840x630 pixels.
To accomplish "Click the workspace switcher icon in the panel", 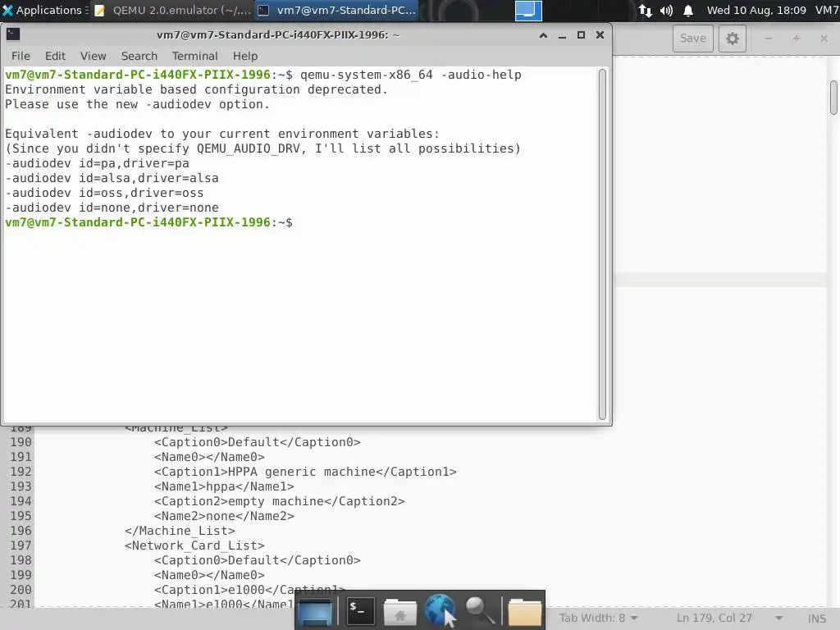I will [x=528, y=10].
